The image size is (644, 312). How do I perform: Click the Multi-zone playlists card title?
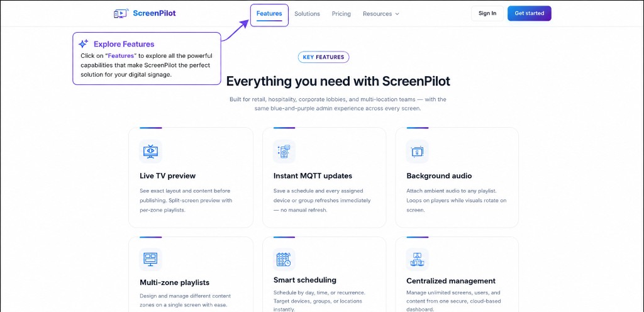pos(175,282)
